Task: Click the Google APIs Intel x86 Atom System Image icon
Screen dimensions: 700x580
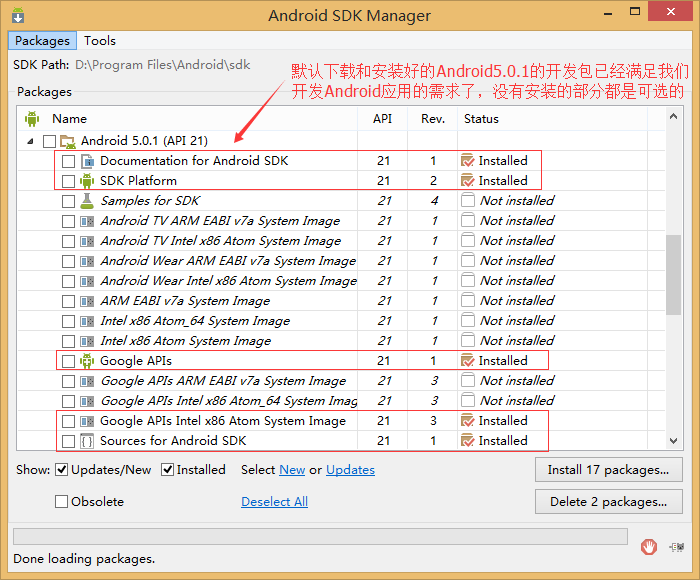Action: click(87, 421)
